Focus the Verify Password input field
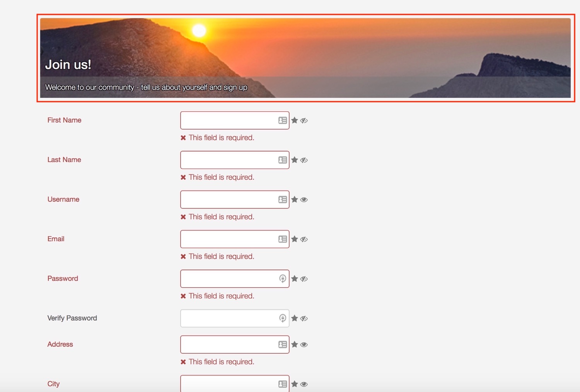The width and height of the screenshot is (580, 392). [235, 318]
